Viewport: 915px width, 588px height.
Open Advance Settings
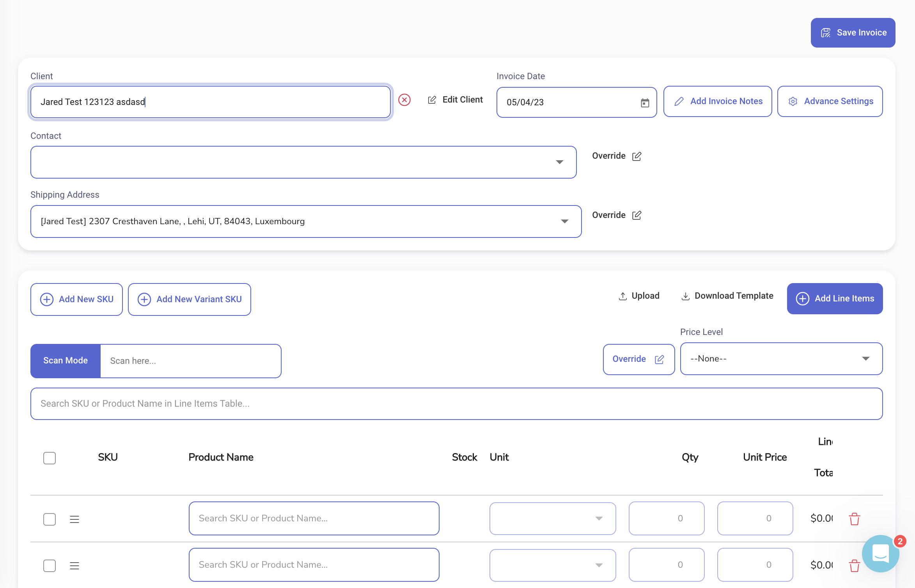coord(830,101)
